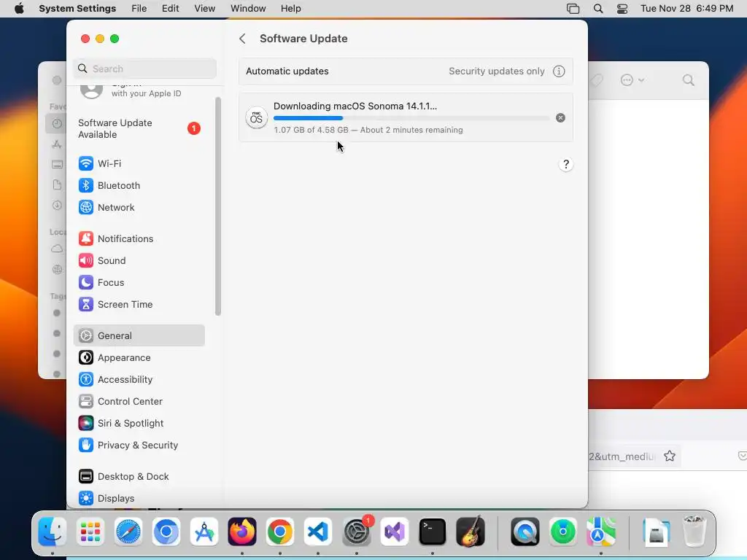This screenshot has width=747, height=560.
Task: Open Google Chrome from the Dock
Action: click(x=280, y=532)
